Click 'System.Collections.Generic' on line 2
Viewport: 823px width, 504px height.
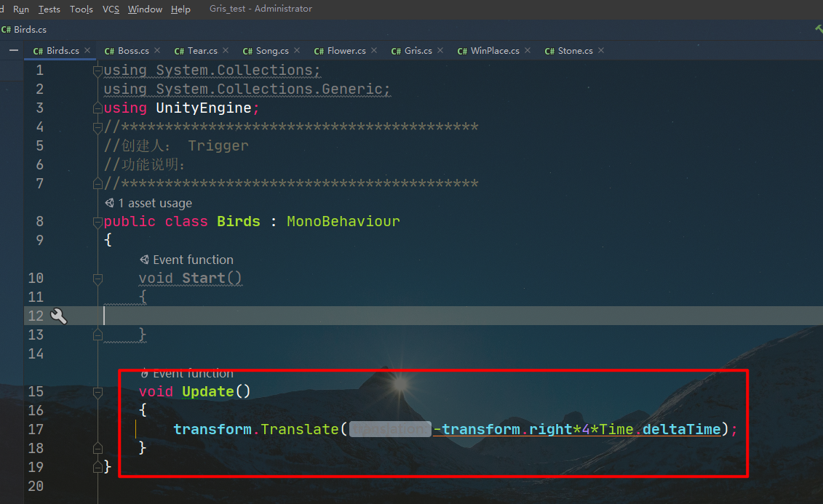(x=269, y=89)
